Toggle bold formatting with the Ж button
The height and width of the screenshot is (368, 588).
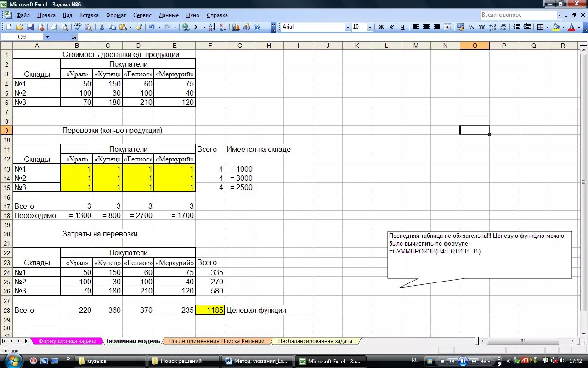click(381, 27)
